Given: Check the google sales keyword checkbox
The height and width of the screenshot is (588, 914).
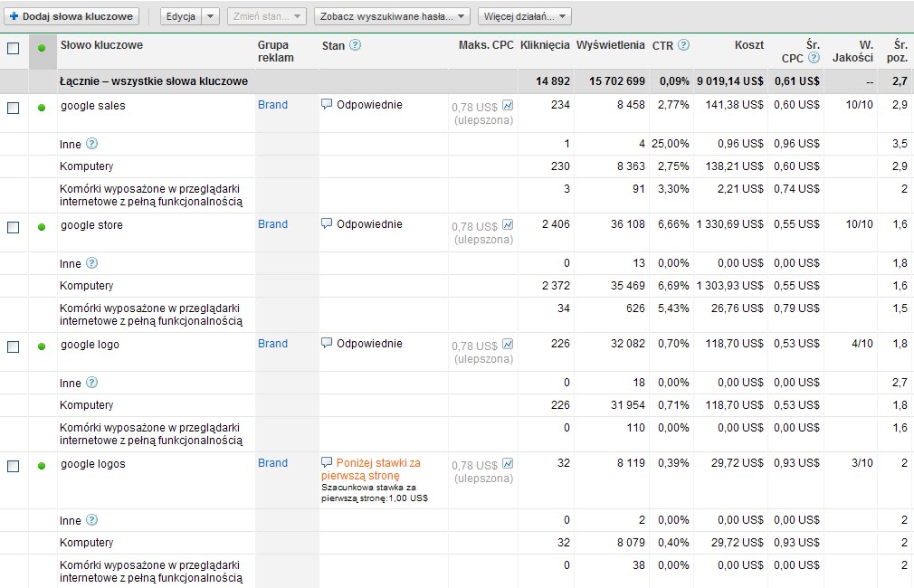Looking at the screenshot, I should (13, 108).
